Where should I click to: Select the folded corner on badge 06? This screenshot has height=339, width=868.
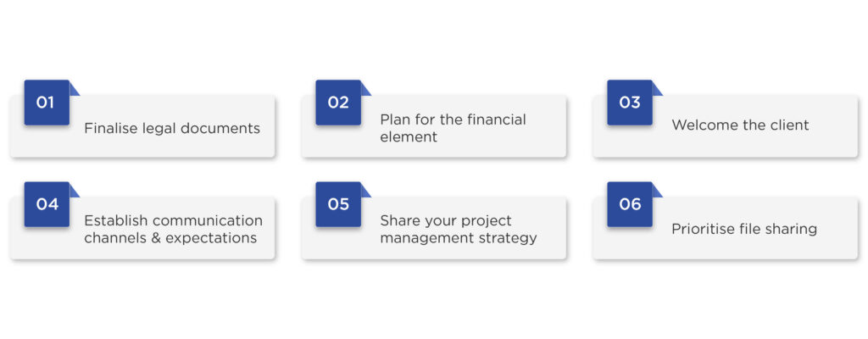click(x=657, y=191)
